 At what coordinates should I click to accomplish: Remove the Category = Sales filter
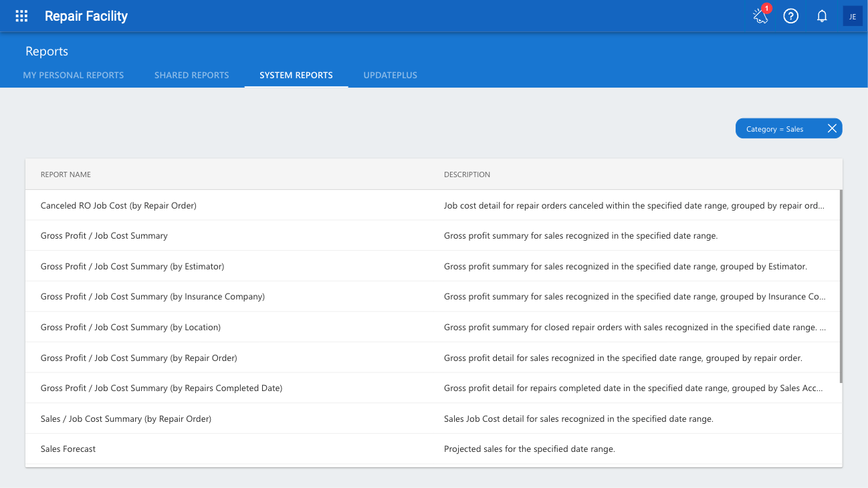[x=832, y=128]
